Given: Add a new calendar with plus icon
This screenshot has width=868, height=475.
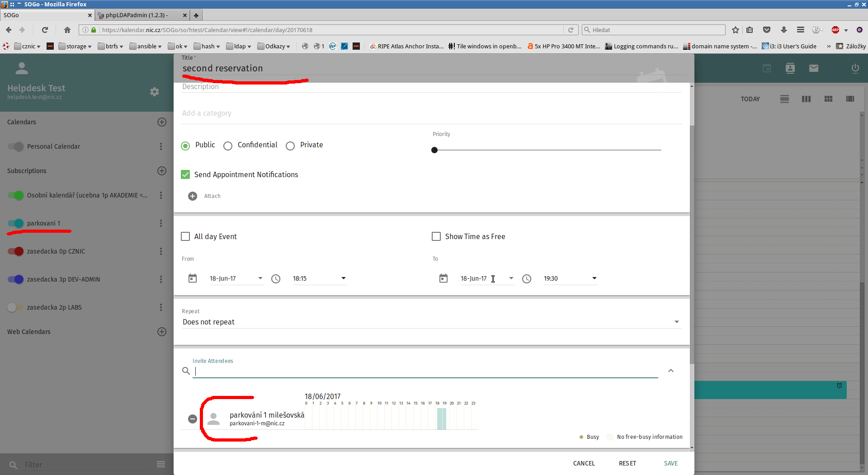Looking at the screenshot, I should [162, 122].
